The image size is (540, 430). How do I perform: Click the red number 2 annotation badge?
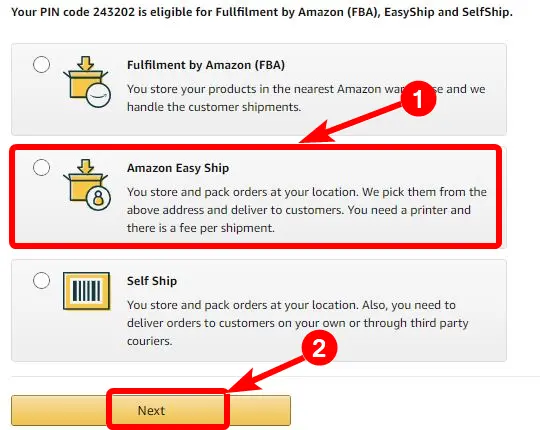point(319,348)
